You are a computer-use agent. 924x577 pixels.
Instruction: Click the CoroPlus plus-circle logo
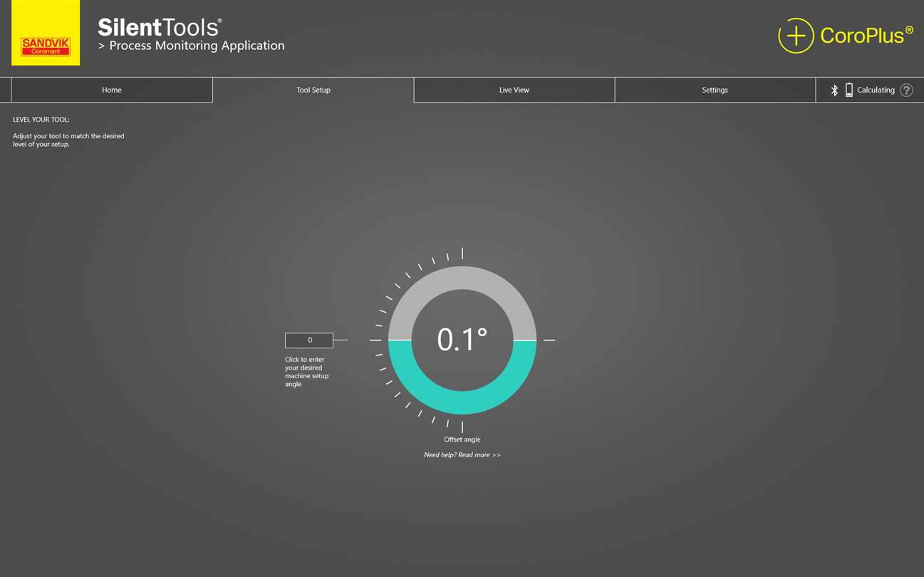pyautogui.click(x=796, y=36)
